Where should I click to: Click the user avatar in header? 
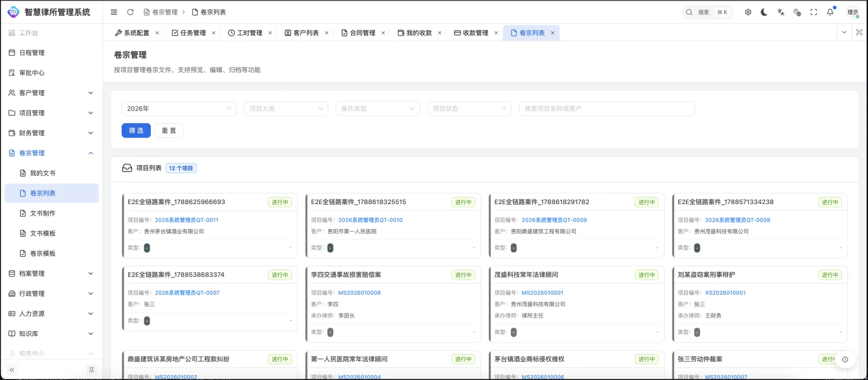pos(852,12)
